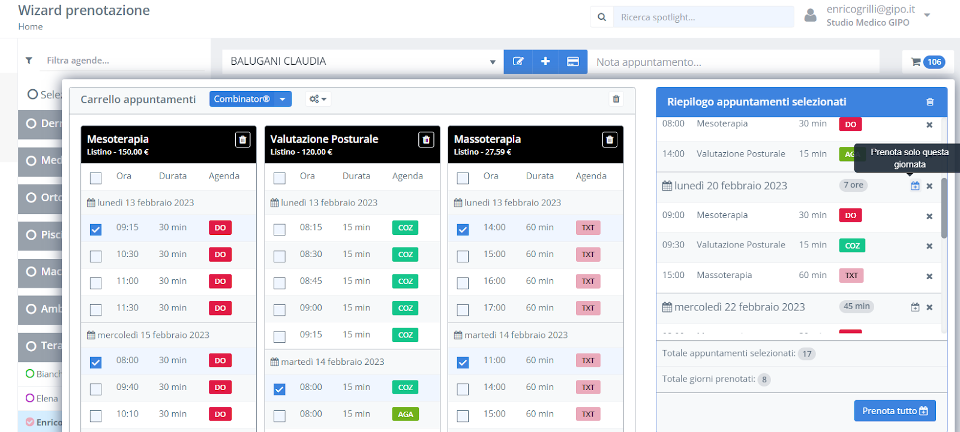The width and height of the screenshot is (960, 432).
Task: Click the 45 min duration badge
Action: (x=857, y=306)
